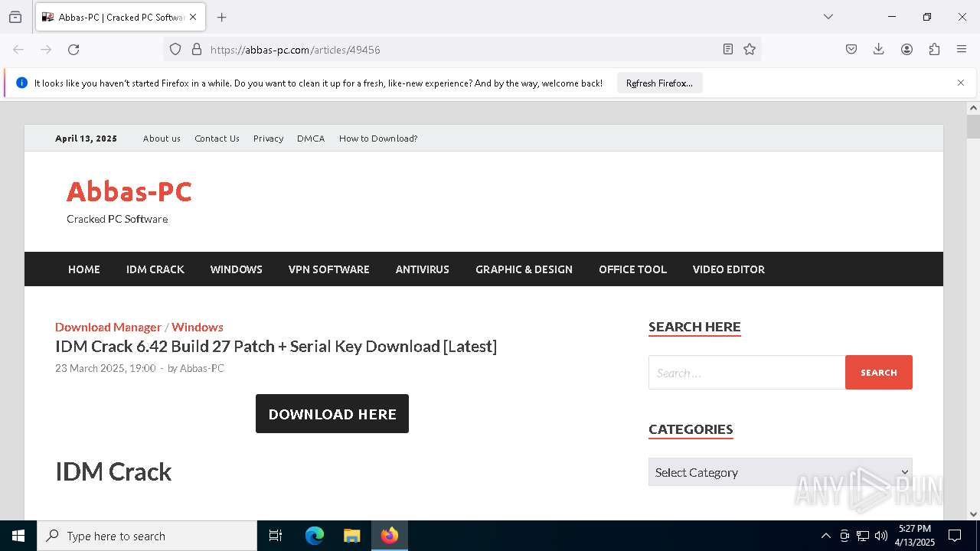Open the list all tabs chevron
Image resolution: width=980 pixels, height=551 pixels.
coord(828,17)
